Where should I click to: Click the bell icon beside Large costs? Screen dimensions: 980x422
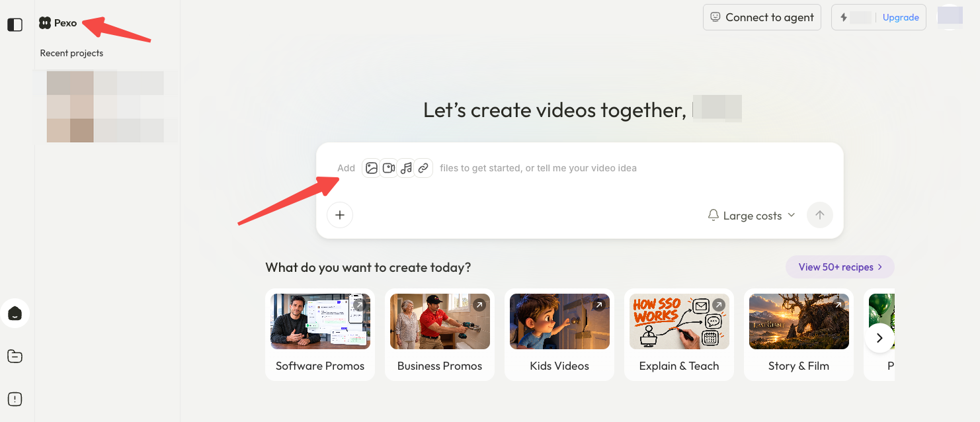coord(713,216)
